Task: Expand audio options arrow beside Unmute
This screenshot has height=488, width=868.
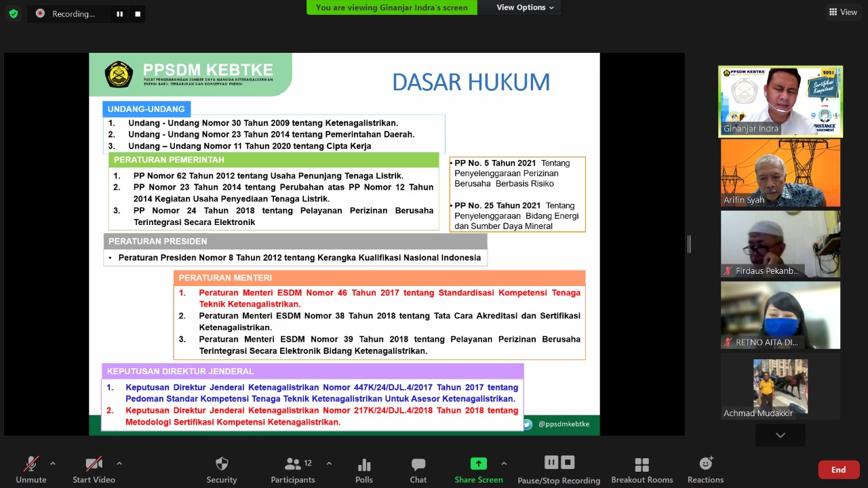Action: (x=53, y=464)
